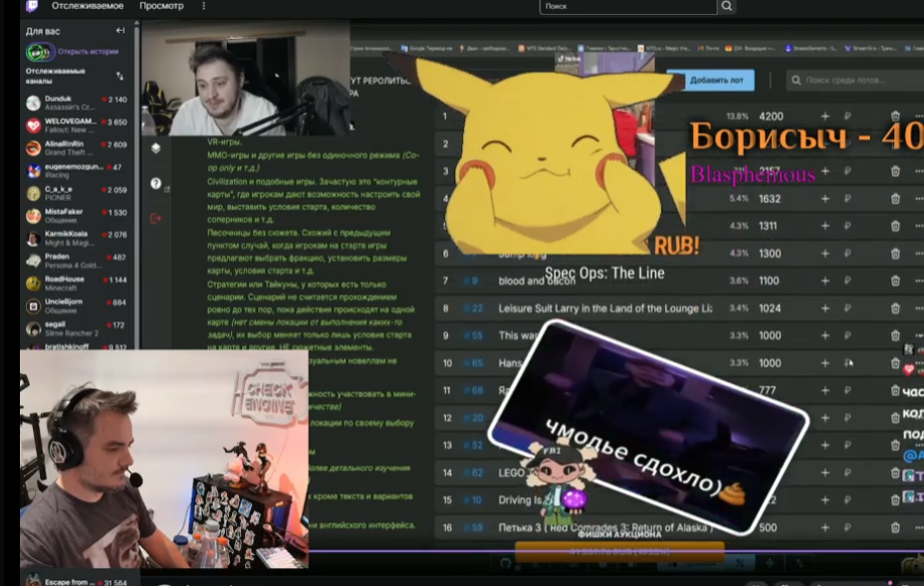Click ruble icon on the 4200 row
Viewport: 924px width, 586px height.
coord(847,116)
